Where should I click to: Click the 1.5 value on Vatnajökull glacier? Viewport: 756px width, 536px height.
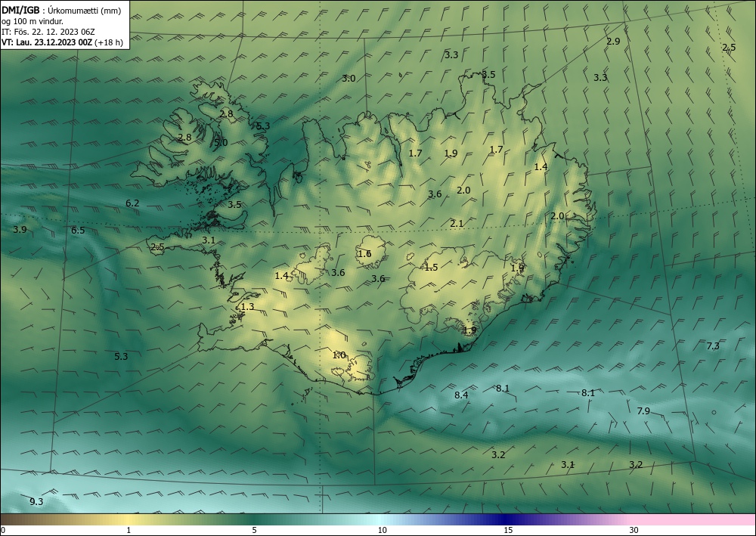tap(431, 267)
